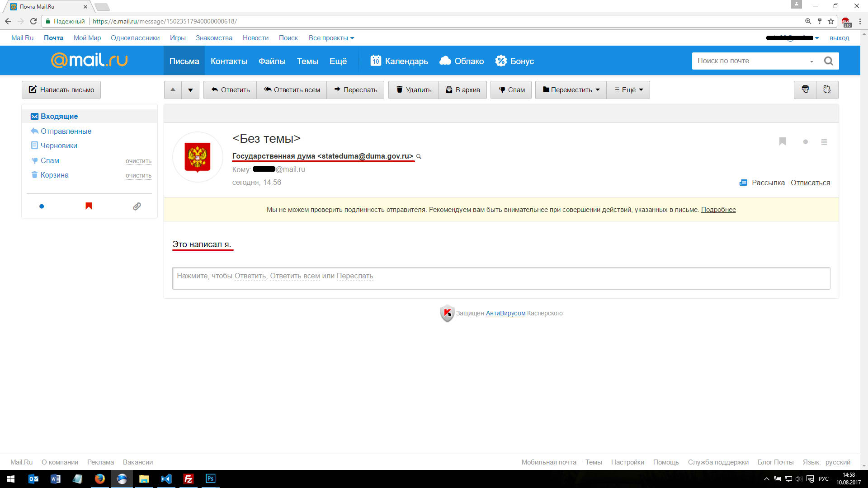Screen dimensions: 868x488
Task: Filter flagged messages with red bookmark
Action: (89, 206)
